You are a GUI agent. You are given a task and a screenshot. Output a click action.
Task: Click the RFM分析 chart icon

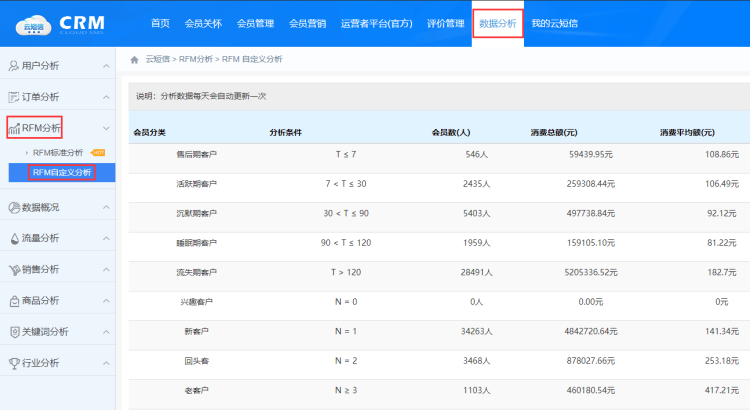coord(14,128)
